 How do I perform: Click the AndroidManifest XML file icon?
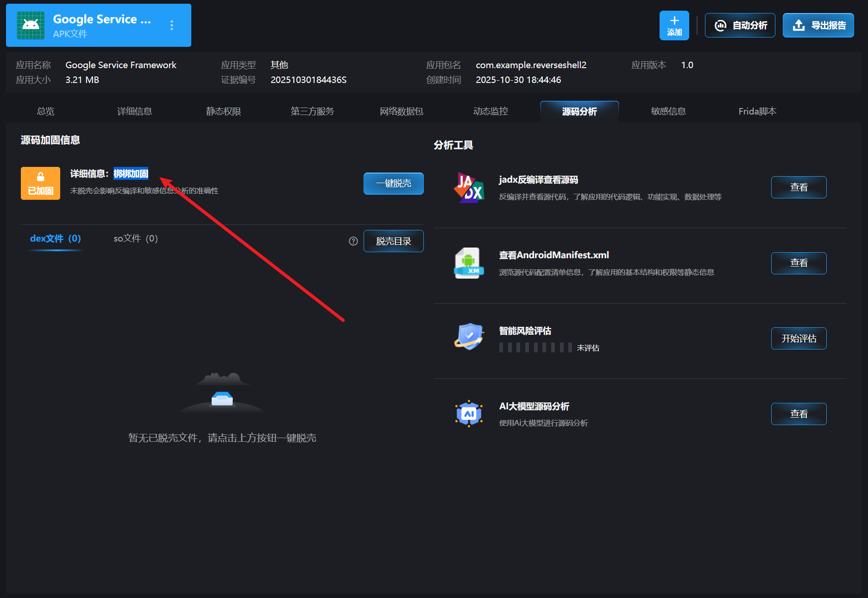[x=469, y=263]
